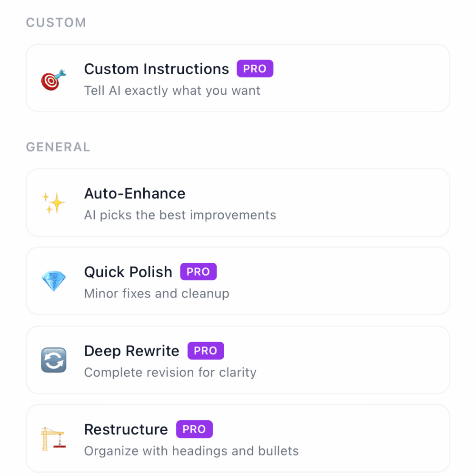Click the PRO badge next to Deep Rewrite
Image resolution: width=476 pixels, height=476 pixels.
pyautogui.click(x=206, y=351)
